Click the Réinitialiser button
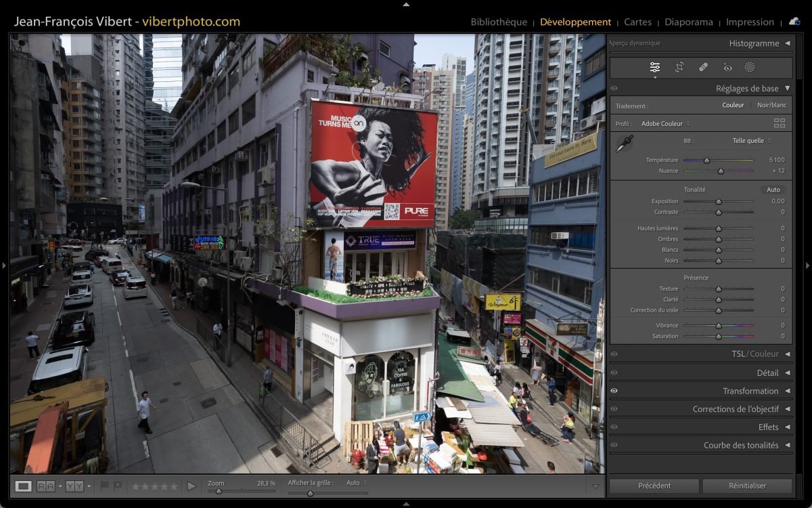Image resolution: width=812 pixels, height=508 pixels. (x=747, y=486)
